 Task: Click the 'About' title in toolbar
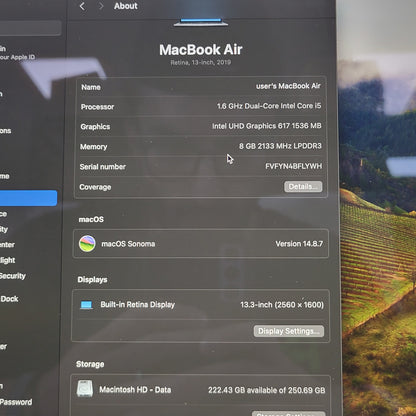point(126,6)
